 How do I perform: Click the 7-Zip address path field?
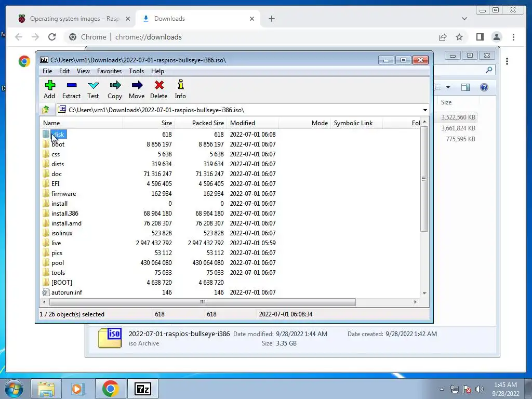click(x=239, y=110)
